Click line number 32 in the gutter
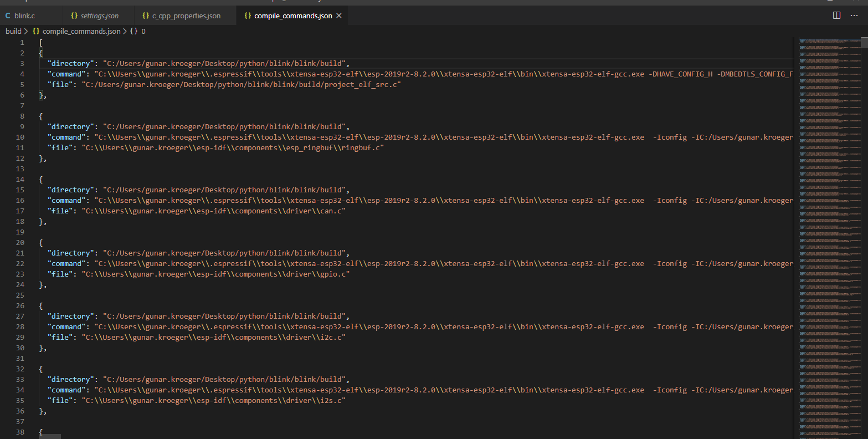Image resolution: width=868 pixels, height=439 pixels. 20,369
